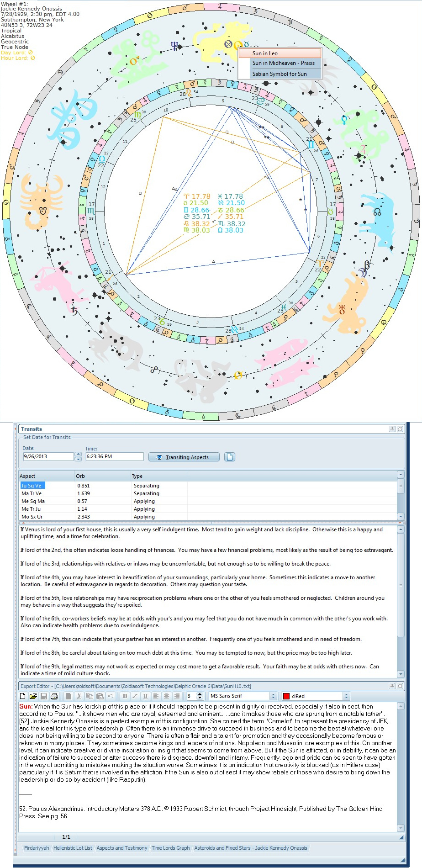Toggle italic formatting
The height and width of the screenshot is (868, 422).
tap(135, 696)
